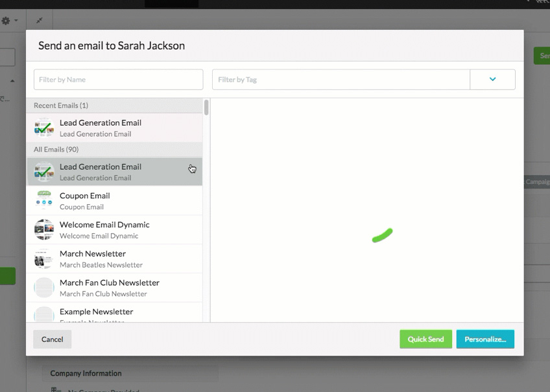
Task: Click the Personalize button
Action: [x=485, y=339]
